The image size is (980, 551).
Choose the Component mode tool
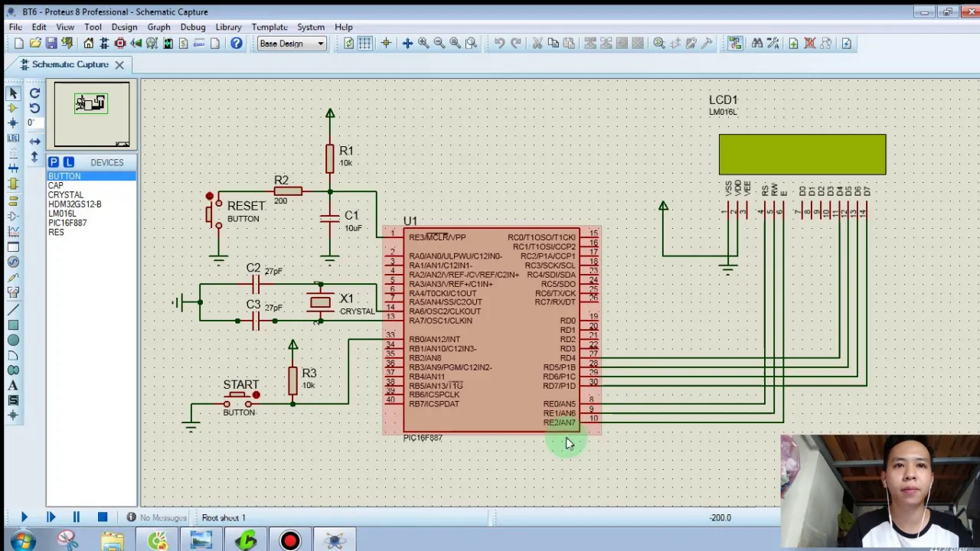13,108
